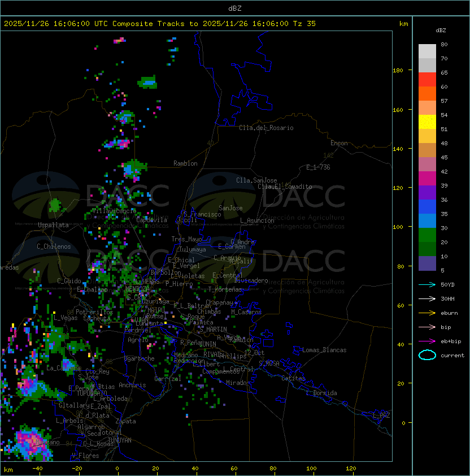The image size is (470, 476).
Task: Click the 'Divisadero' place label
Action: [x=251, y=280]
